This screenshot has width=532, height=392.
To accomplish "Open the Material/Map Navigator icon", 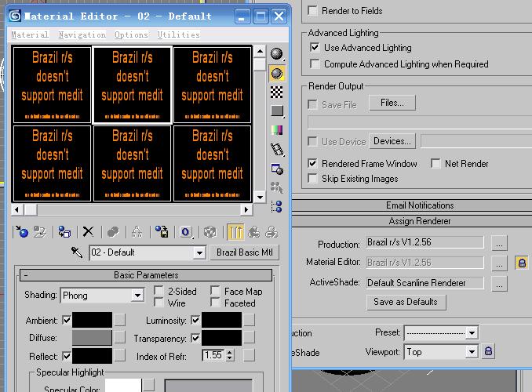I will (277, 206).
